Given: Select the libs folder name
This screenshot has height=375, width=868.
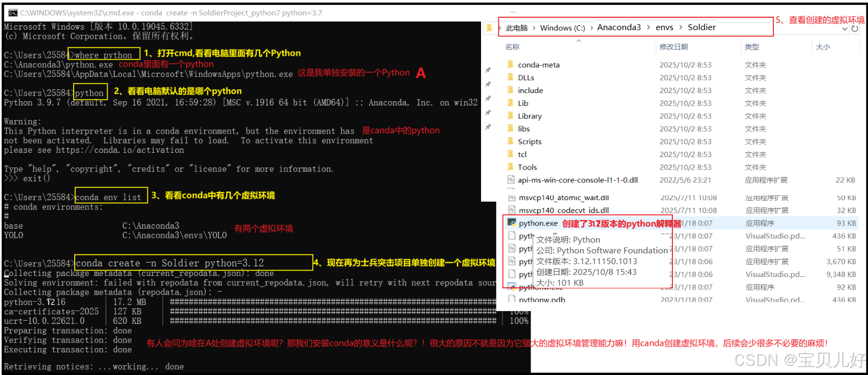Looking at the screenshot, I should pos(524,129).
